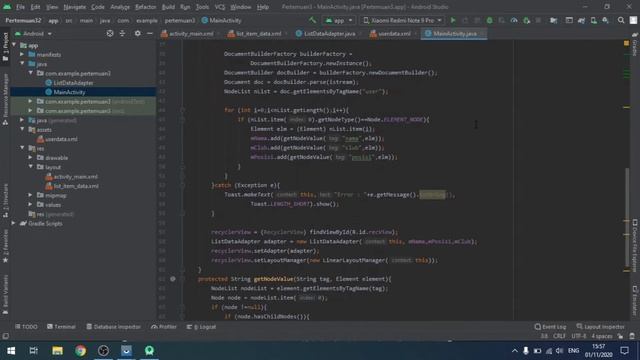Toggle the read-only lock icon in status bar
The width and height of the screenshot is (640, 360).
(620, 336)
